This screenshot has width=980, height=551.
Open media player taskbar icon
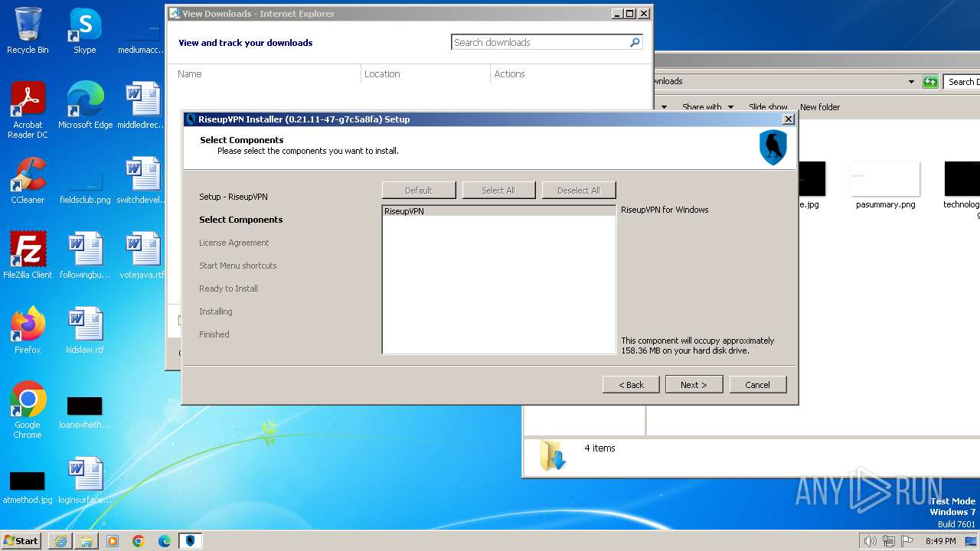tap(113, 541)
